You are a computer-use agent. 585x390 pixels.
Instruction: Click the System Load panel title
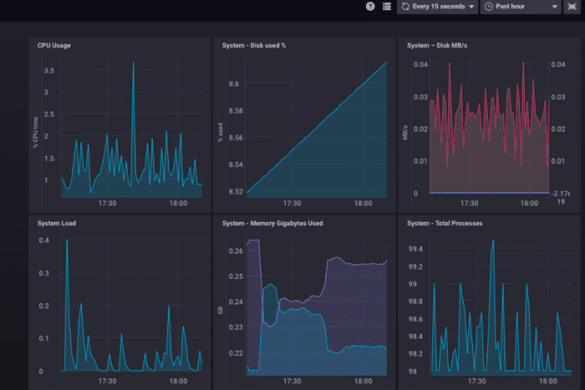(x=57, y=223)
